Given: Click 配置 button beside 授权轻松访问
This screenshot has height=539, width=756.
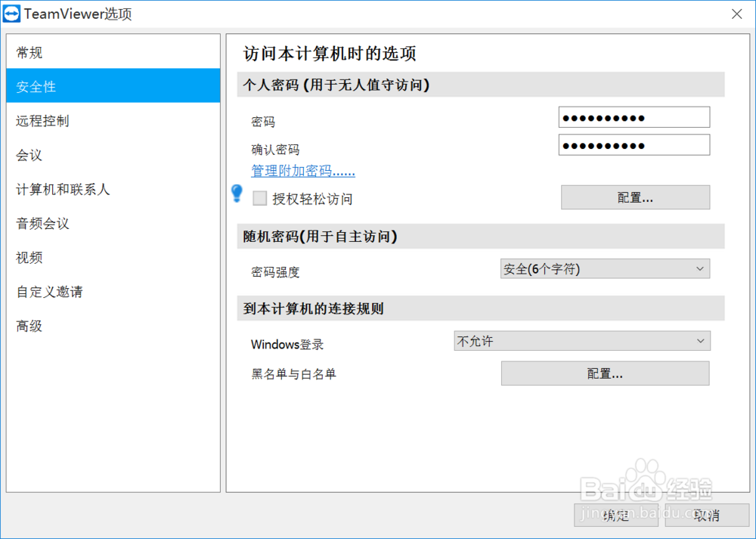Looking at the screenshot, I should point(635,197).
